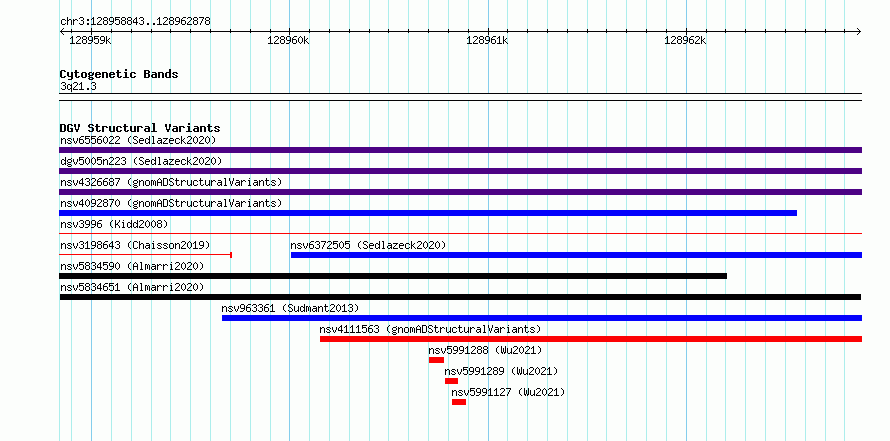This screenshot has width=890, height=441.
Task: Select the nsv5834651 black variant bar
Action: [460, 297]
